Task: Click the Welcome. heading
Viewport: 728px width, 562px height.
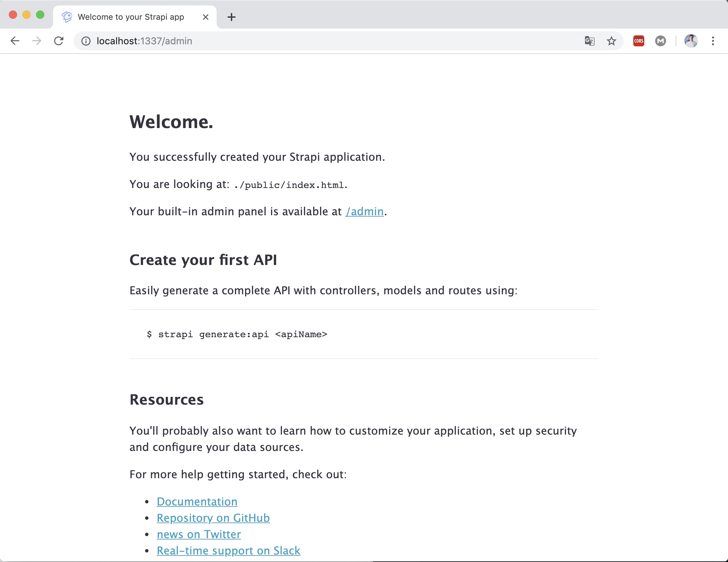Action: [171, 122]
